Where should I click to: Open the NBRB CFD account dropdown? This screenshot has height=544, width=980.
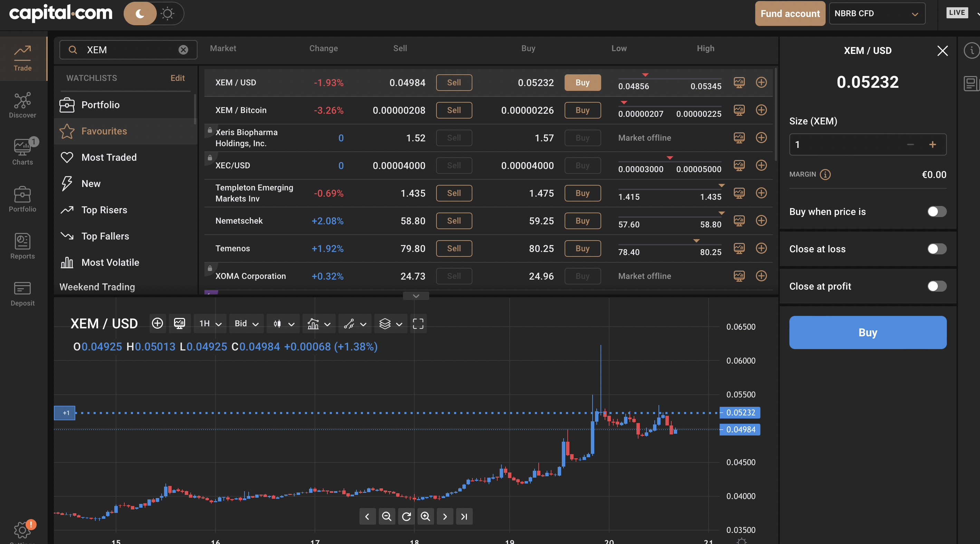coord(877,14)
